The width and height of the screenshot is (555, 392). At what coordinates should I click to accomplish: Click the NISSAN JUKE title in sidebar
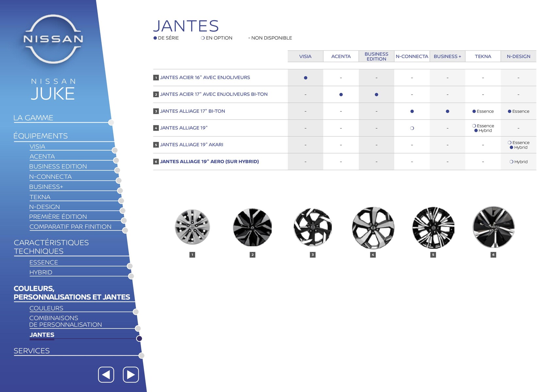tap(53, 90)
